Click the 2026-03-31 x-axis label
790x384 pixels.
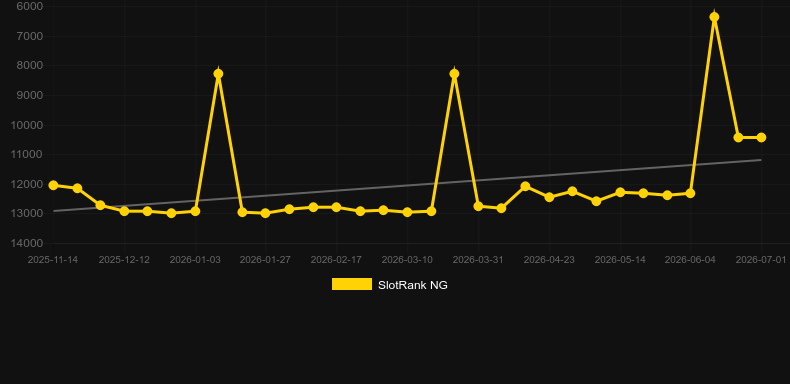coord(478,260)
